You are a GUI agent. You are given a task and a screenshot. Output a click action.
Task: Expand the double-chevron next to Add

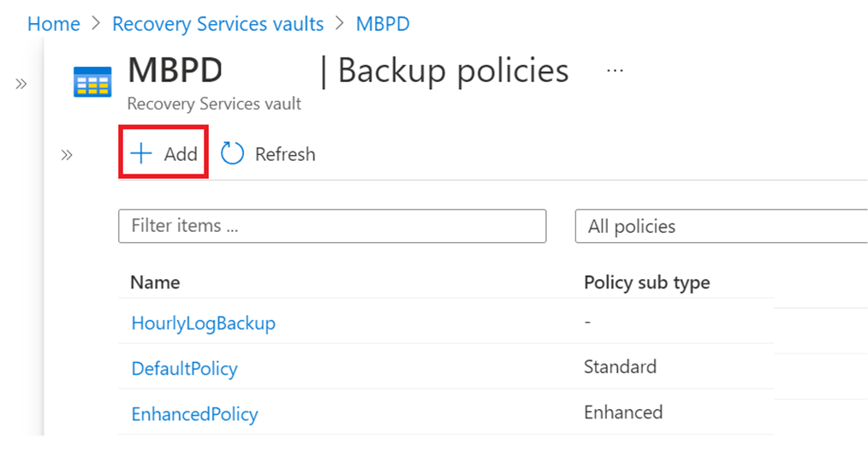pyautogui.click(x=67, y=155)
